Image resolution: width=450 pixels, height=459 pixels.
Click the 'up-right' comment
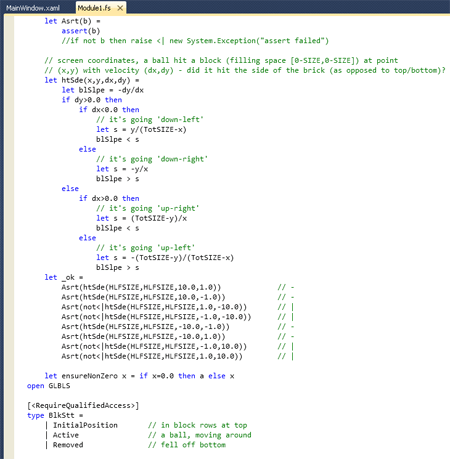point(148,208)
